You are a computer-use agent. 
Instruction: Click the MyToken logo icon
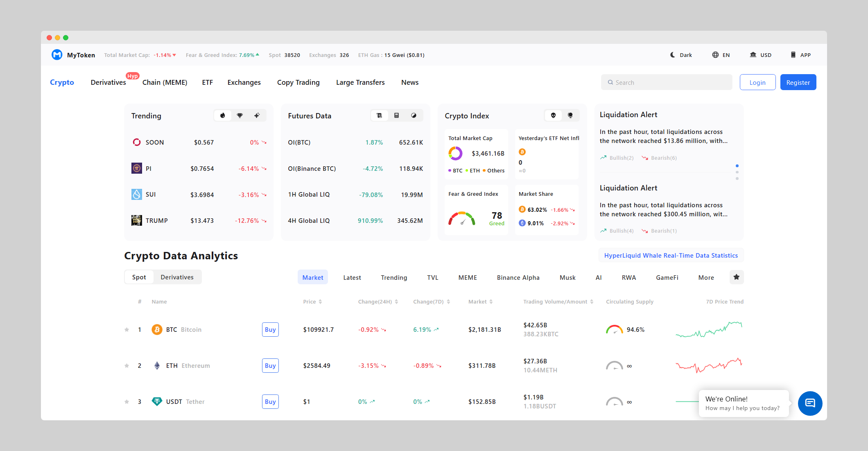(57, 55)
